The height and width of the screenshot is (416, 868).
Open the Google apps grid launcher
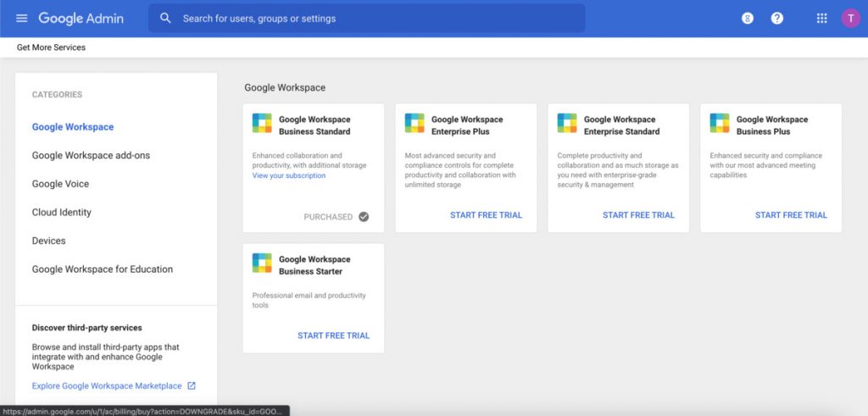pyautogui.click(x=821, y=19)
